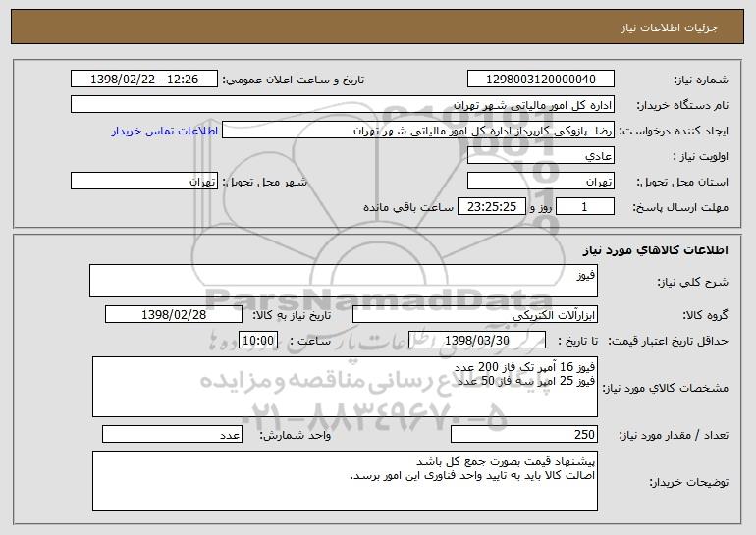Click the line فیوز 25 امپر سه فاز 50 عدد
The image size is (756, 535).
526,381
